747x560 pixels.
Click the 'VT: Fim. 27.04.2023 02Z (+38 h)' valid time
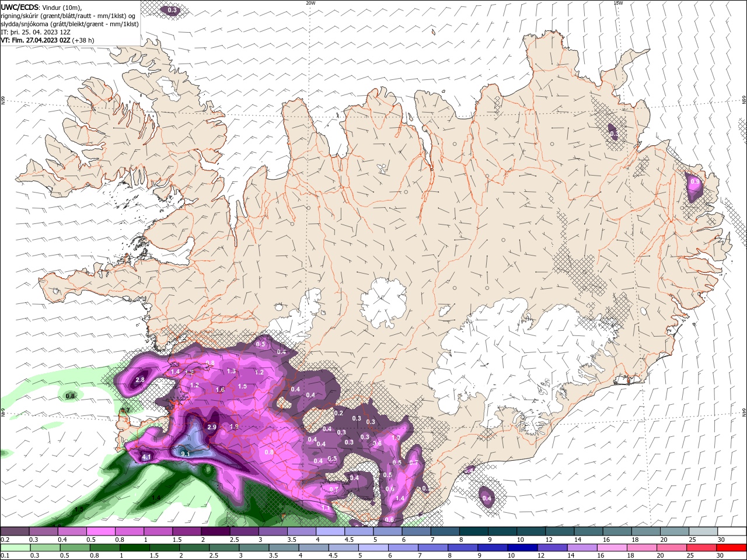point(47,40)
